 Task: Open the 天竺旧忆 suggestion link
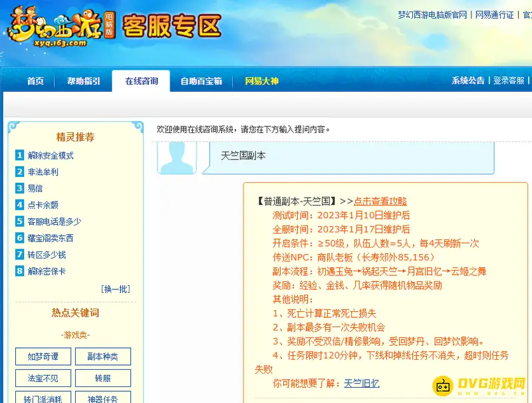[362, 383]
